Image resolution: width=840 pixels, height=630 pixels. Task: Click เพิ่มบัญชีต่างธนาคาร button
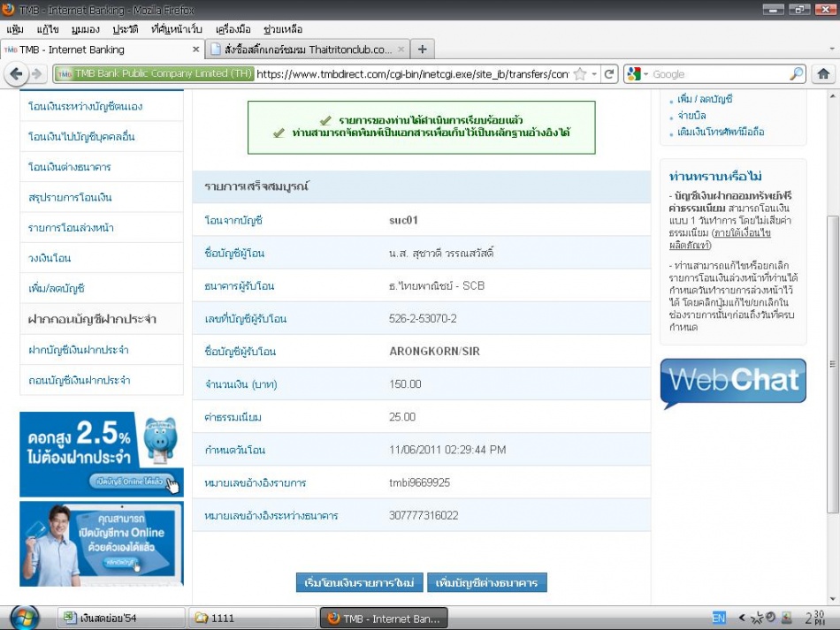pos(487,583)
